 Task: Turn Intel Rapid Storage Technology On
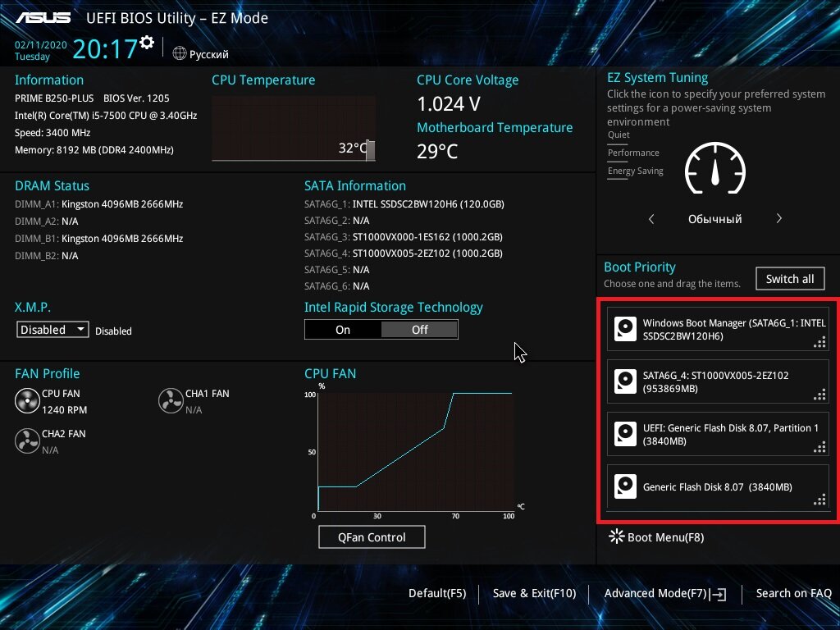343,330
